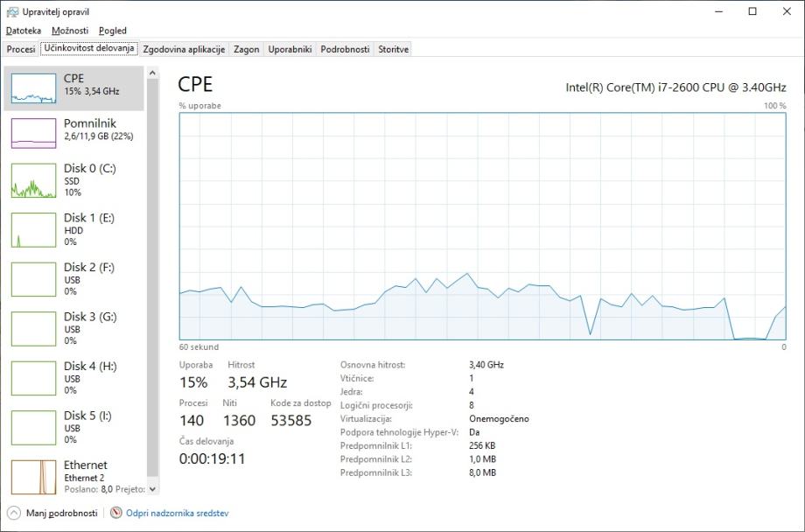
Task: Select Disk 4 (H:) USB entry
Action: tap(33, 378)
